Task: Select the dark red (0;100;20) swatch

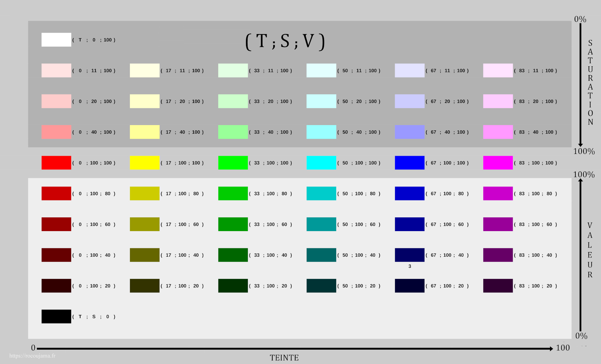Action: click(56, 286)
